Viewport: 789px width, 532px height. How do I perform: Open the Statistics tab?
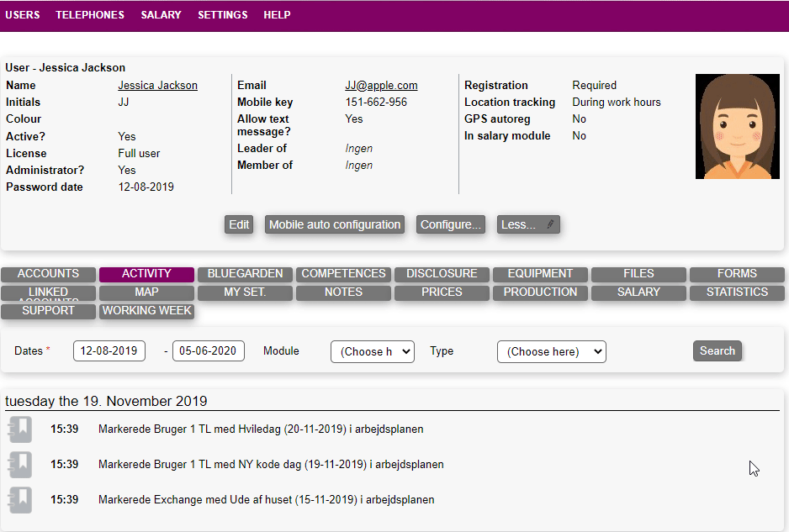pos(737,292)
